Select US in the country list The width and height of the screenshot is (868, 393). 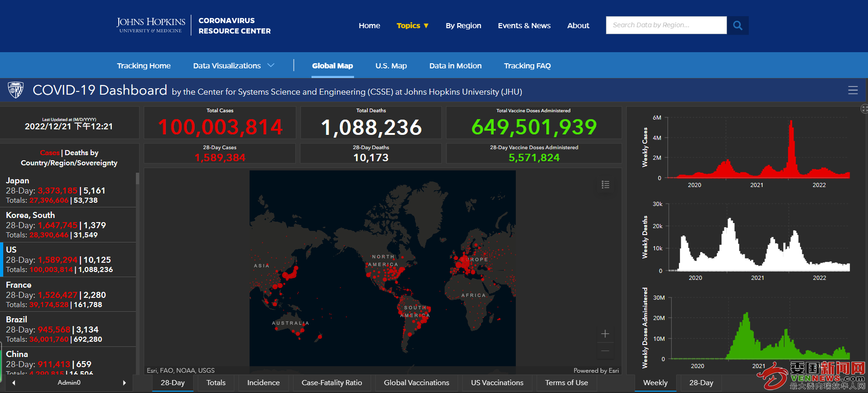tap(68, 260)
